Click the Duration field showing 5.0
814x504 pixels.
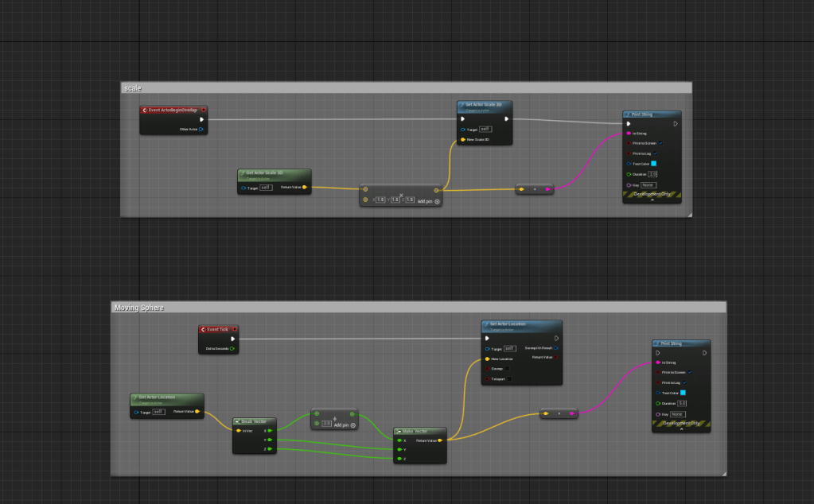tap(682, 403)
